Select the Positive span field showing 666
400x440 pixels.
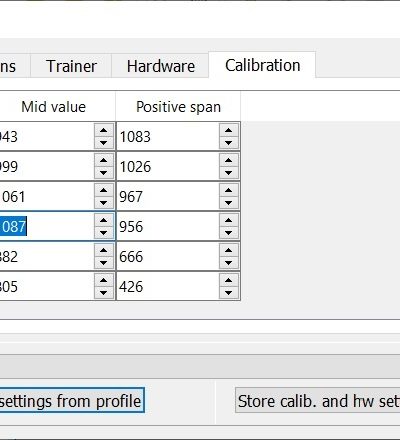(168, 256)
